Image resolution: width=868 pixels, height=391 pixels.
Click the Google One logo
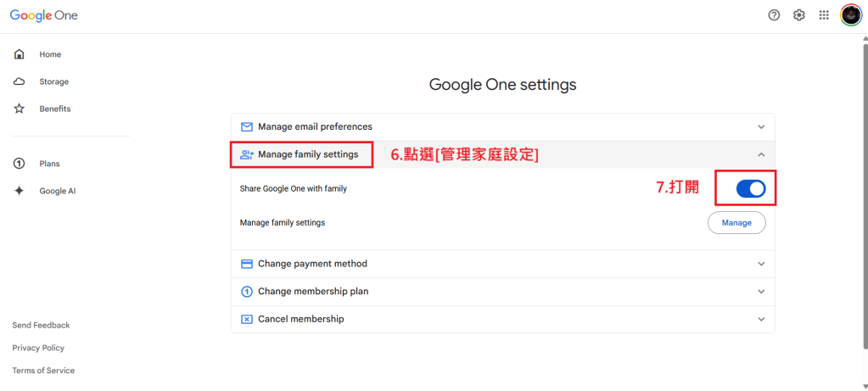43,15
